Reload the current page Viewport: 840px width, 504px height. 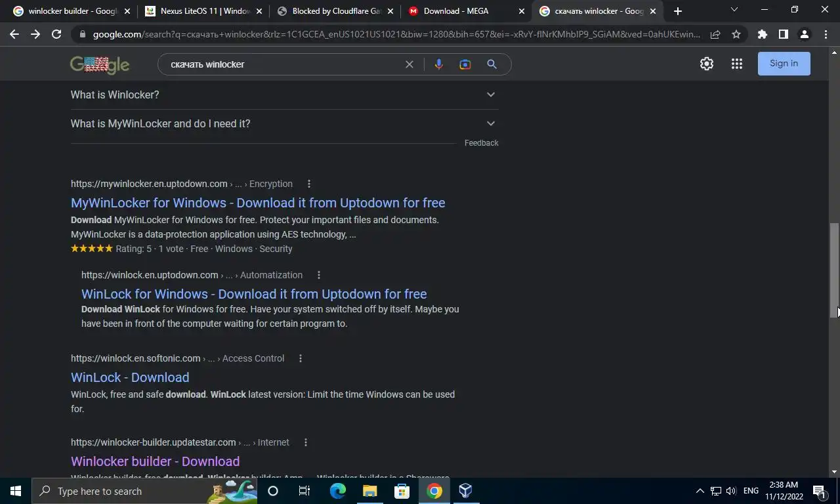click(x=56, y=34)
